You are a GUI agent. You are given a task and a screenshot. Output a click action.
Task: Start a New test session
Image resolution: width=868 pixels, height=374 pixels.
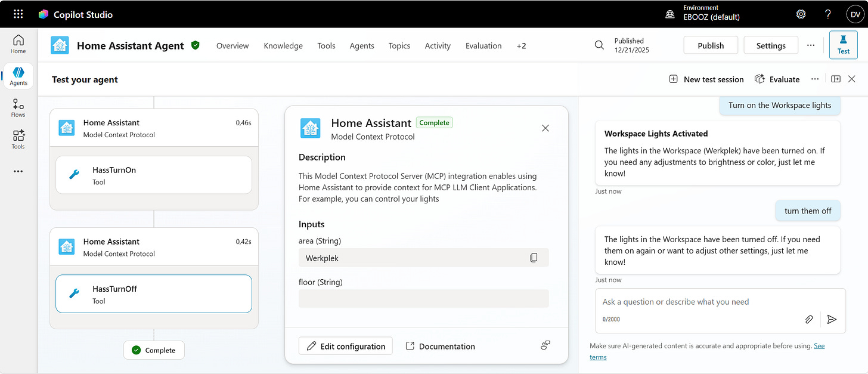(x=706, y=79)
